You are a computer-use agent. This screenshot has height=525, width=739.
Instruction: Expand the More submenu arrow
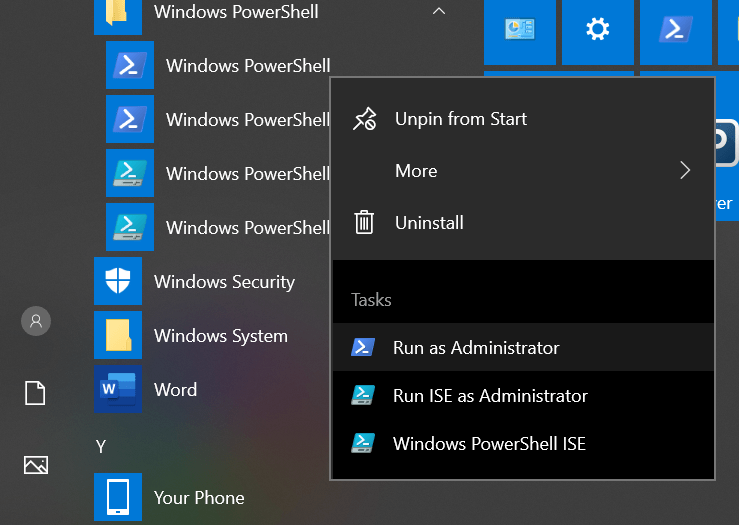click(x=685, y=171)
